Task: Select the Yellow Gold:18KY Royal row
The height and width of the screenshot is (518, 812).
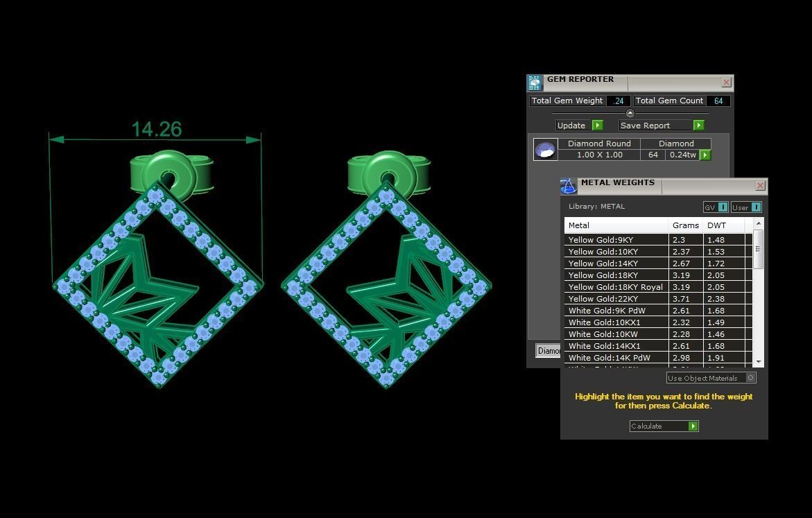Action: click(x=658, y=287)
